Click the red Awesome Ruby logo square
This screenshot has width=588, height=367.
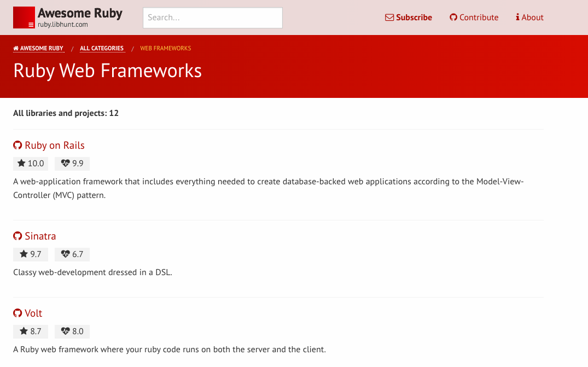[x=24, y=18]
